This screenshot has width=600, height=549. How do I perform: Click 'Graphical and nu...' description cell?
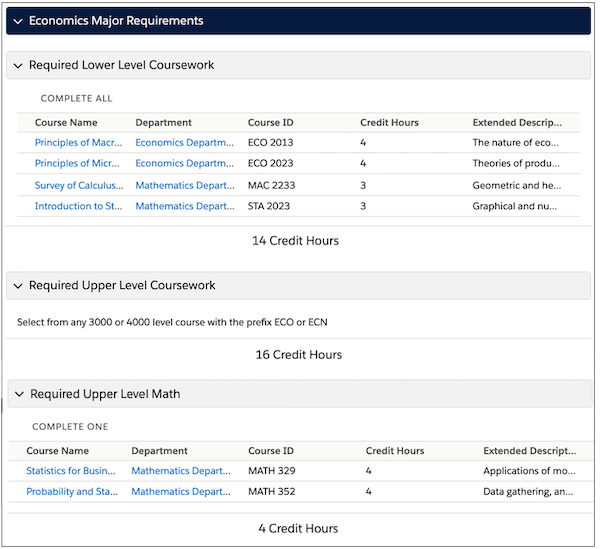pyautogui.click(x=515, y=206)
